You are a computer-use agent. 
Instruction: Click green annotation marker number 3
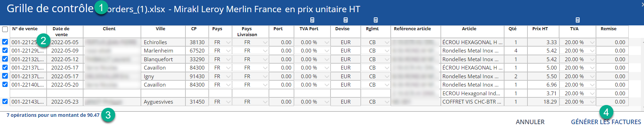click(x=108, y=115)
